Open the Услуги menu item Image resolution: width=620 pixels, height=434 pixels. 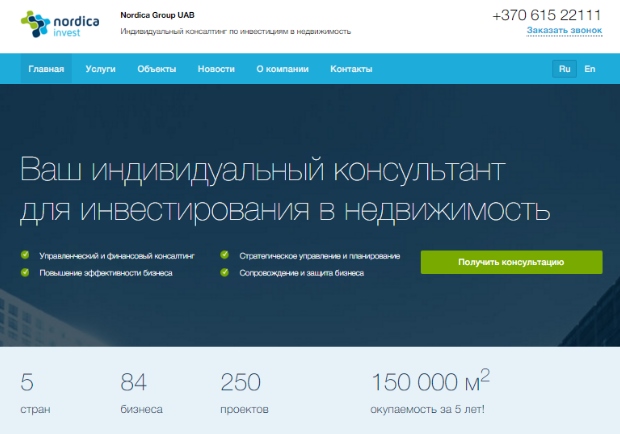coord(101,69)
